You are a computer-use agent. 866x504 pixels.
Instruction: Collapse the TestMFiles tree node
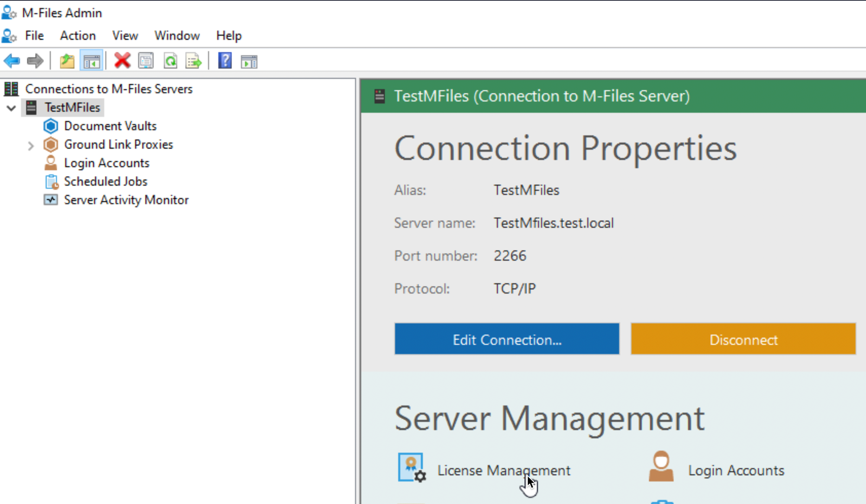point(11,108)
